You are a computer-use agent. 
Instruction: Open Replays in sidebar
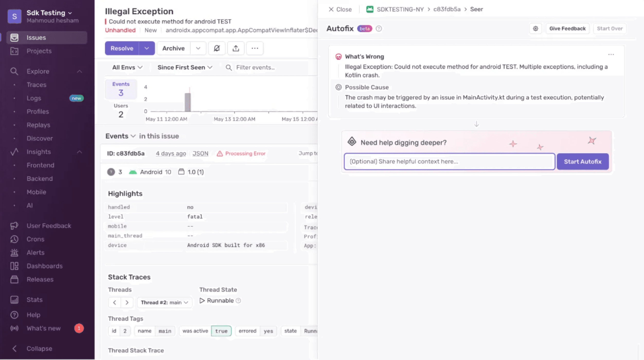click(38, 125)
